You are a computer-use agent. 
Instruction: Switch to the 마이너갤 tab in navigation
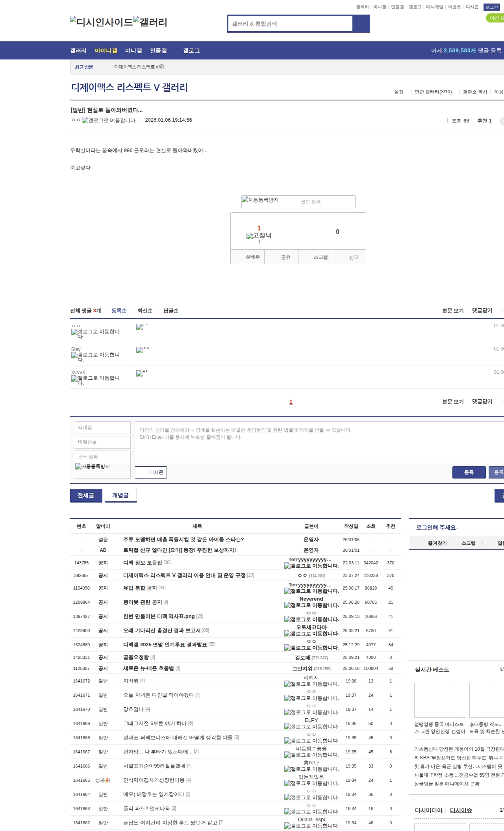[x=106, y=51]
